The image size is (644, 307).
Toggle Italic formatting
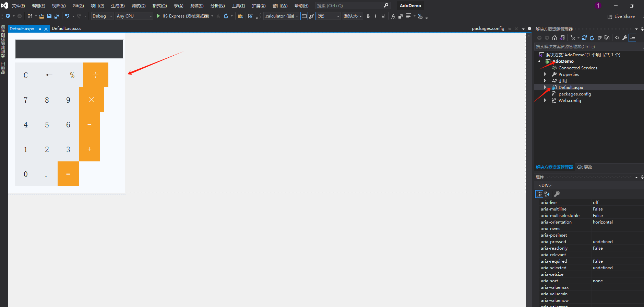(x=375, y=16)
